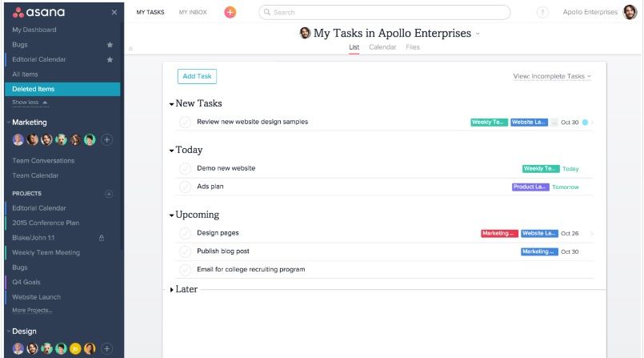Open the 'View: Incomplete Tasks' dropdown
Screen dimensions: 644x358
(x=552, y=76)
